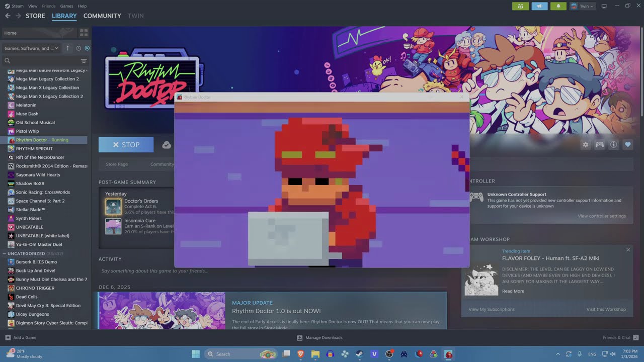Open View controller settings link
The width and height of the screenshot is (644, 362).
(x=602, y=216)
